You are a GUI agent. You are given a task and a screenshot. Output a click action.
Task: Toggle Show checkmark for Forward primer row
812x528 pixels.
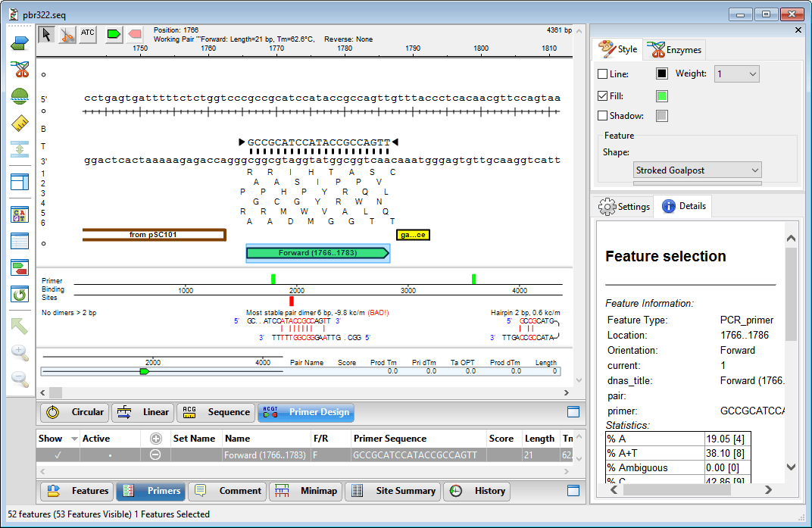coord(58,455)
